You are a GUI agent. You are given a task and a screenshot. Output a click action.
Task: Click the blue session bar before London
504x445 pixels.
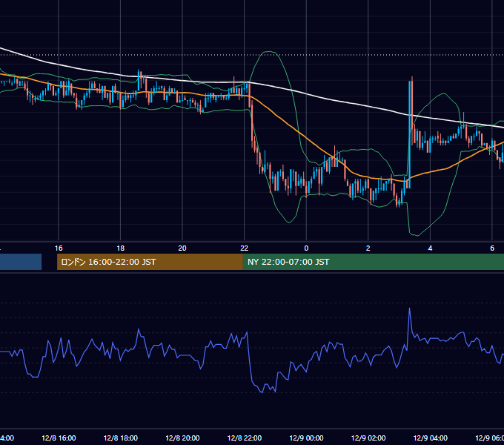click(x=21, y=262)
